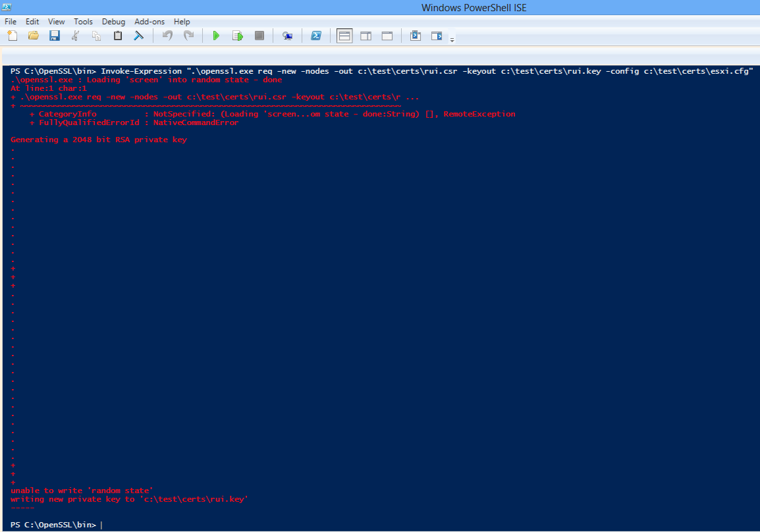Undo the last edit

167,36
